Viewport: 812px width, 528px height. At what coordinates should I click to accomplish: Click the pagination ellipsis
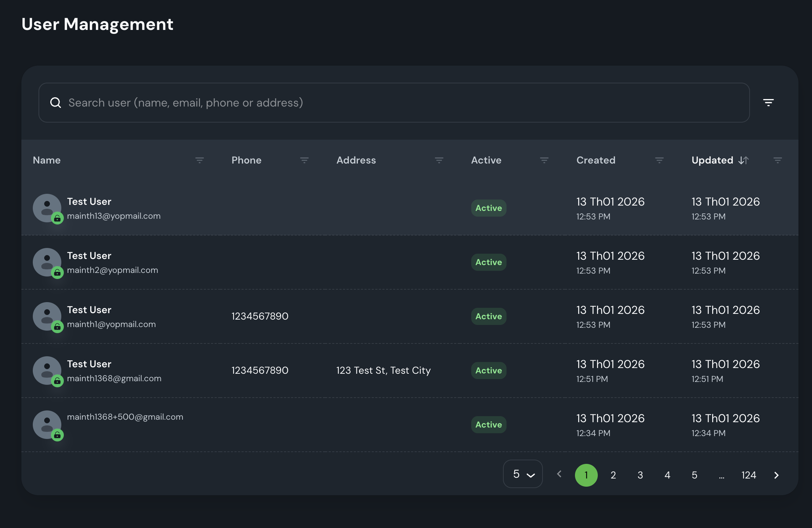[721, 476]
